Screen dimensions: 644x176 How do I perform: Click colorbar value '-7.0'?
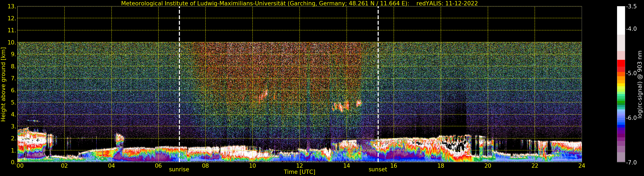point(631,162)
